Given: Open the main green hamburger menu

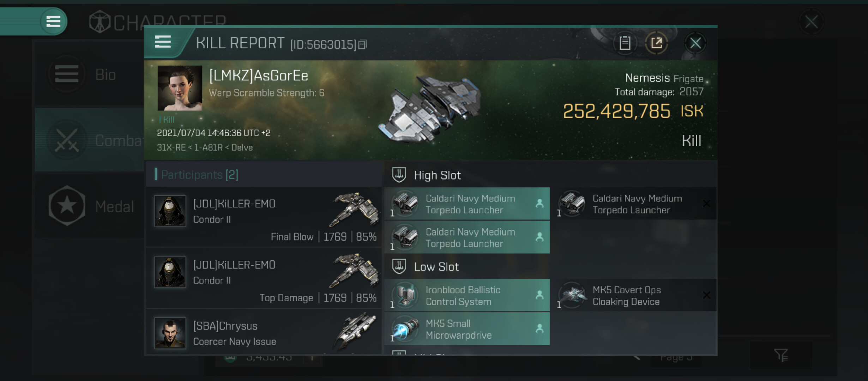Looking at the screenshot, I should pyautogui.click(x=53, y=21).
